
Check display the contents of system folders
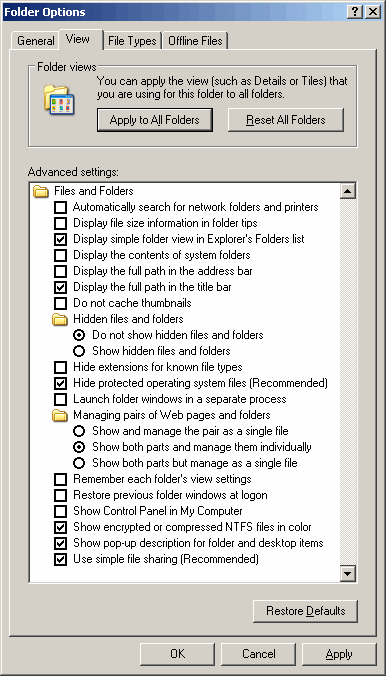pos(60,255)
